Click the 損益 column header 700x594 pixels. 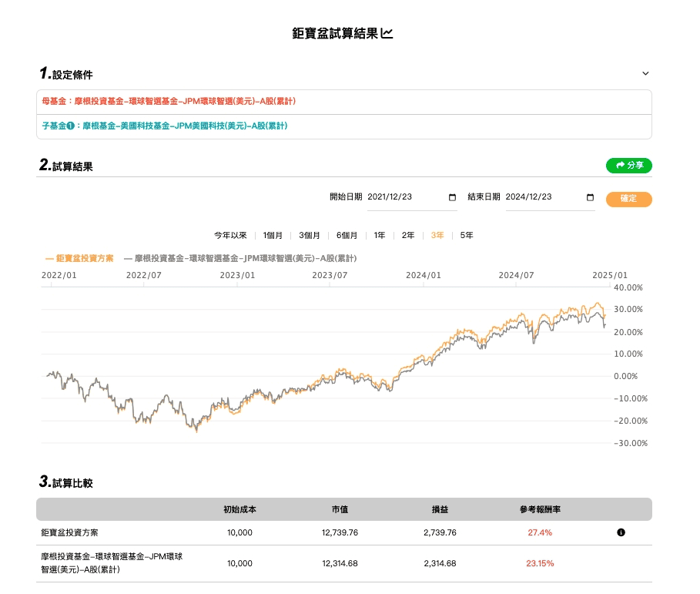440,509
